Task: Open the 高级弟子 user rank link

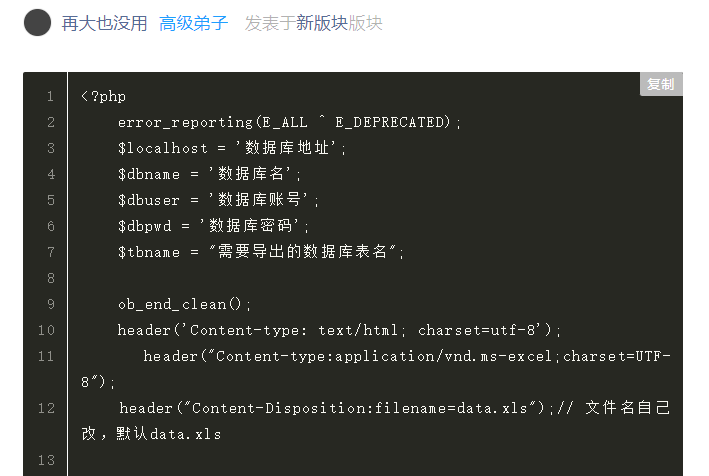Action: pyautogui.click(x=194, y=23)
